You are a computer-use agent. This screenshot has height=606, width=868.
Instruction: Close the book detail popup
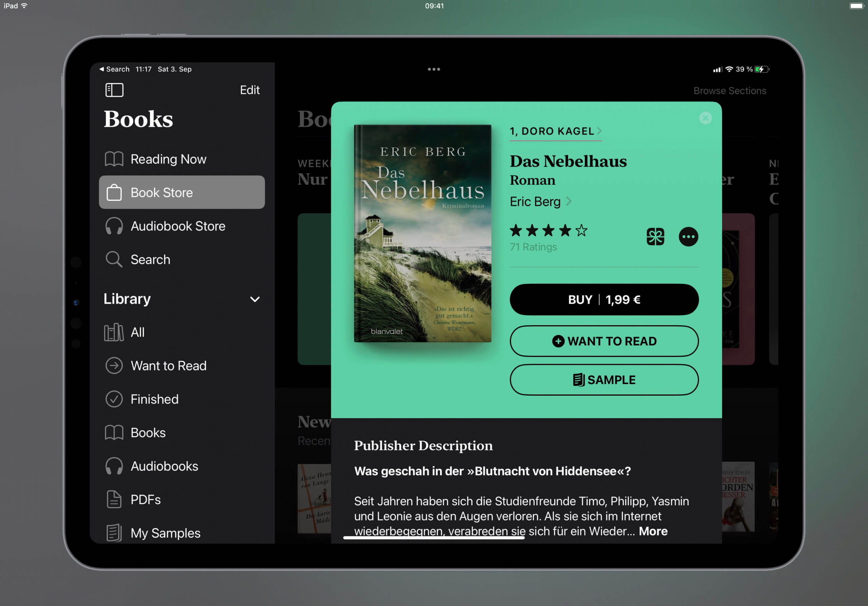tap(705, 118)
